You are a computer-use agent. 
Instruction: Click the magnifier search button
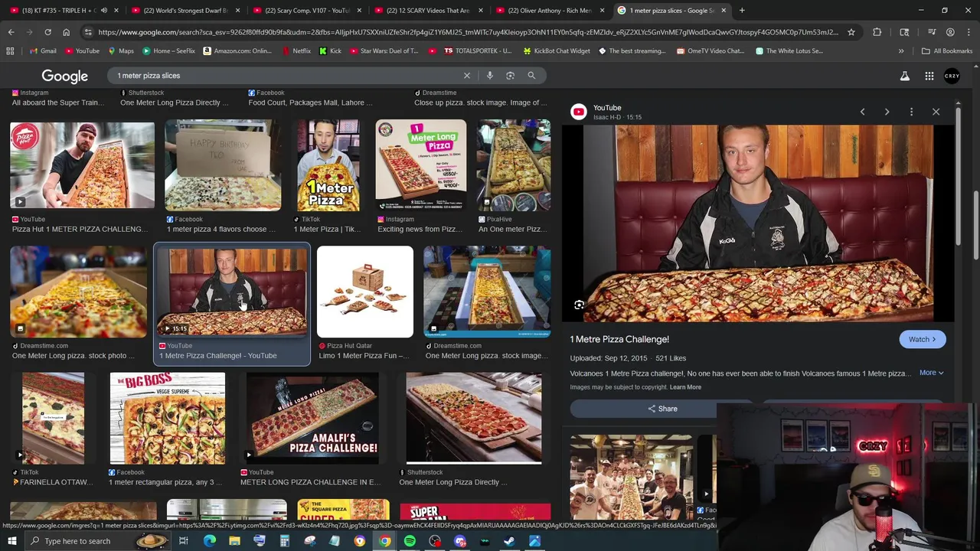pyautogui.click(x=531, y=76)
